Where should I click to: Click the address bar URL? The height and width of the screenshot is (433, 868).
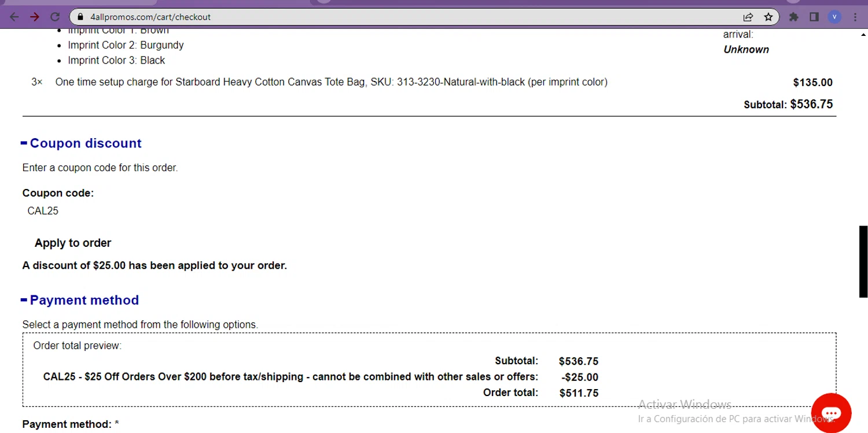pos(150,17)
